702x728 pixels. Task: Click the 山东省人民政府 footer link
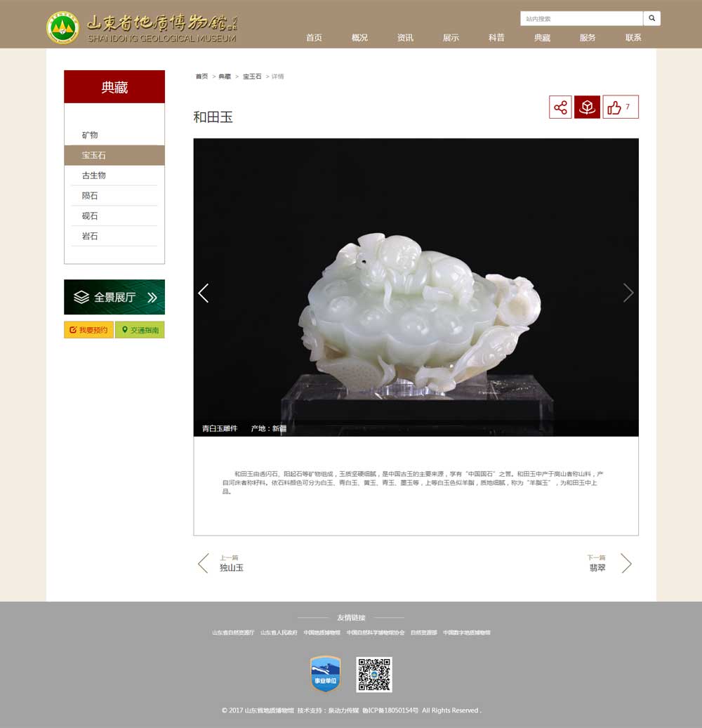click(279, 633)
